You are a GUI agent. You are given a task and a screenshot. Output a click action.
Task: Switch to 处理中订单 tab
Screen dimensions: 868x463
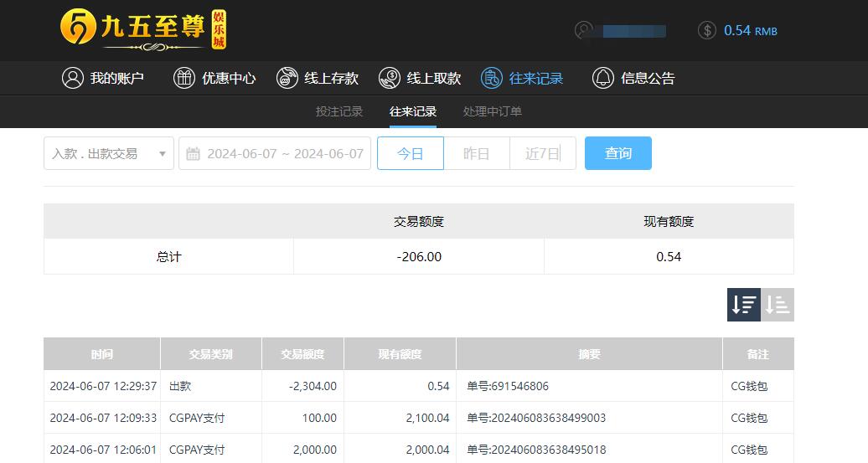click(493, 111)
